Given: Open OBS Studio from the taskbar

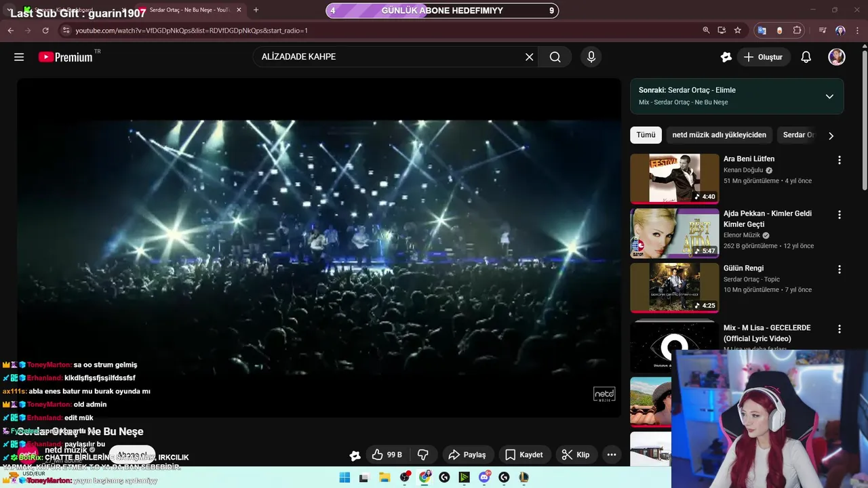Looking at the screenshot, I should tap(406, 477).
